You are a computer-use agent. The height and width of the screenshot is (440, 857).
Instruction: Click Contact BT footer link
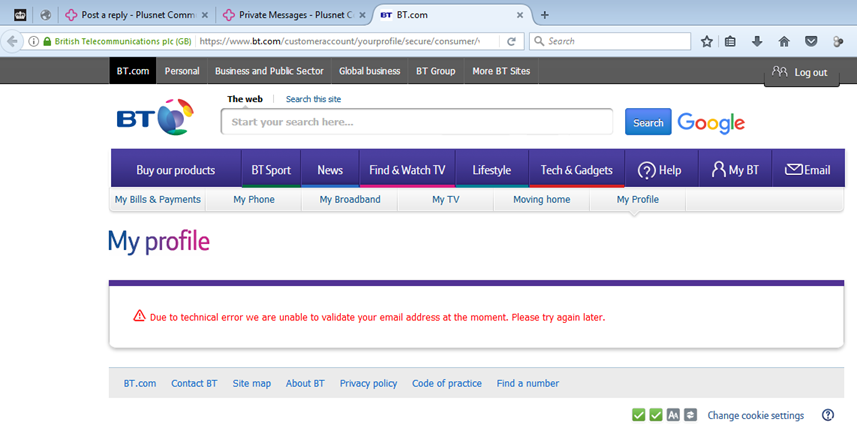(x=194, y=383)
